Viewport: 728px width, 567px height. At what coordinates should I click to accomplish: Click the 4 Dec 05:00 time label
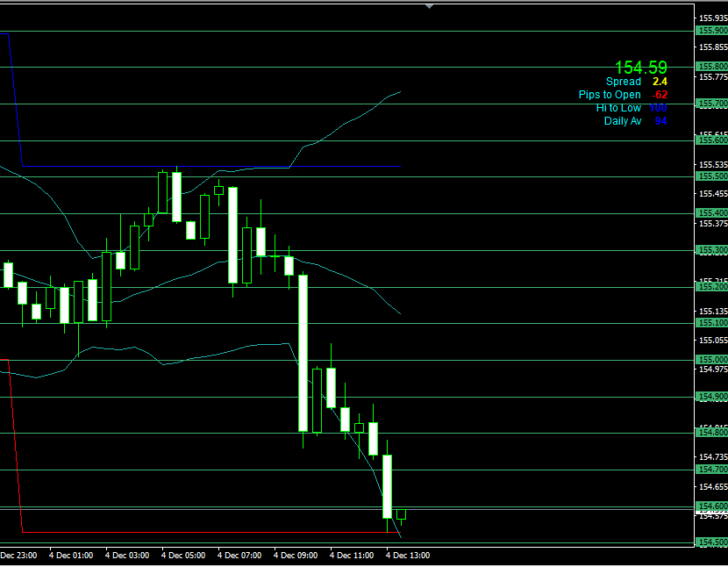[x=183, y=556]
